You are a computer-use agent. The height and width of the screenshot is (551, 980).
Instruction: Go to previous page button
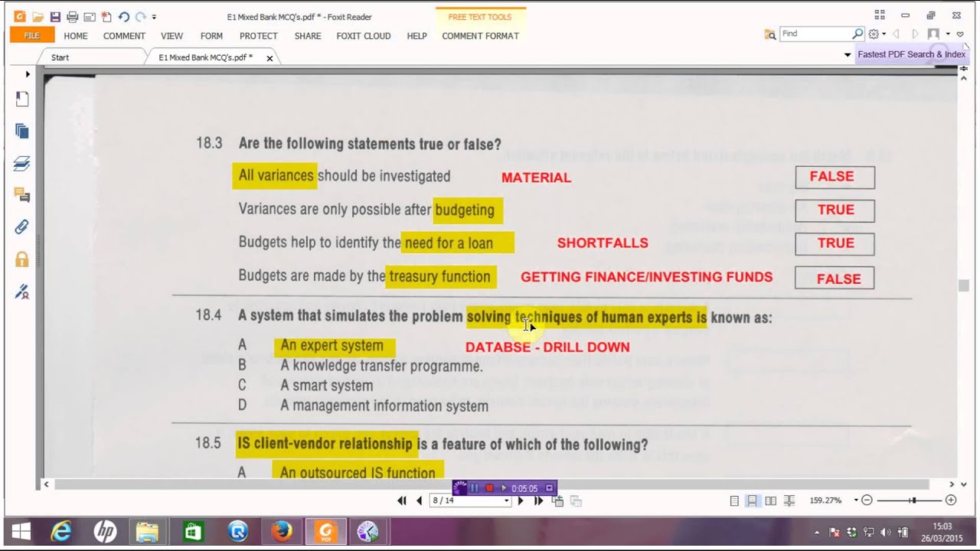tap(419, 500)
